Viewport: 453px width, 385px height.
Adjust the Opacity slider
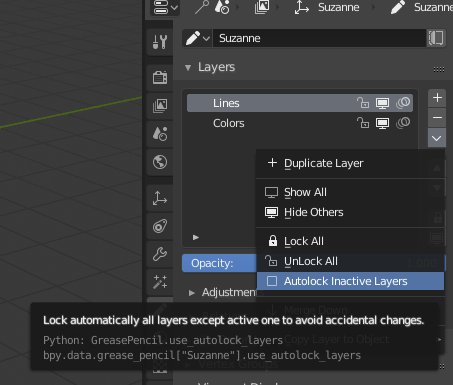(x=219, y=263)
